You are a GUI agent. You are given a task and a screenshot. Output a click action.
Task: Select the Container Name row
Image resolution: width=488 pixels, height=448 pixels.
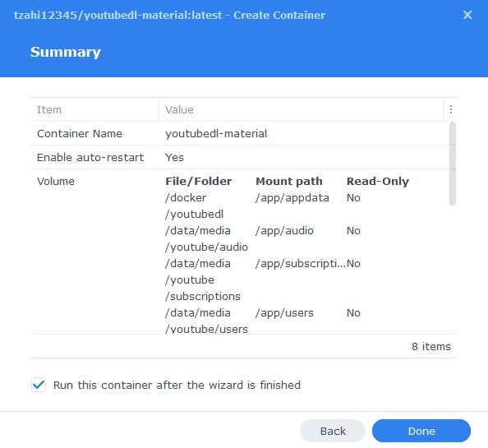click(240, 133)
